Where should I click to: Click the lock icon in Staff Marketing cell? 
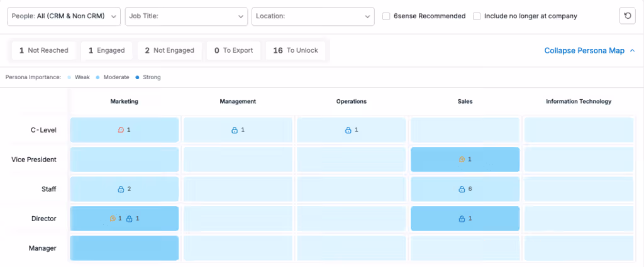click(121, 189)
